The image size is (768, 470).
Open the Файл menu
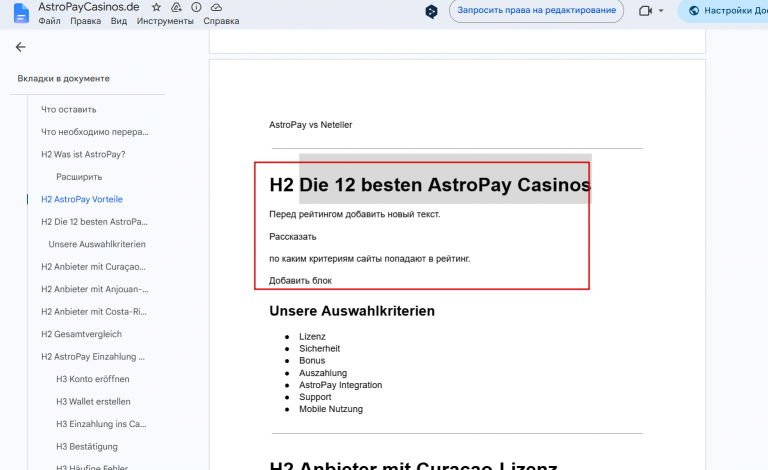(49, 21)
